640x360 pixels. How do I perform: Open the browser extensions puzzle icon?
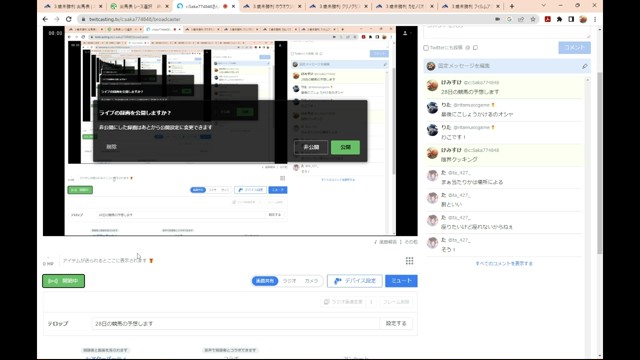point(559,19)
